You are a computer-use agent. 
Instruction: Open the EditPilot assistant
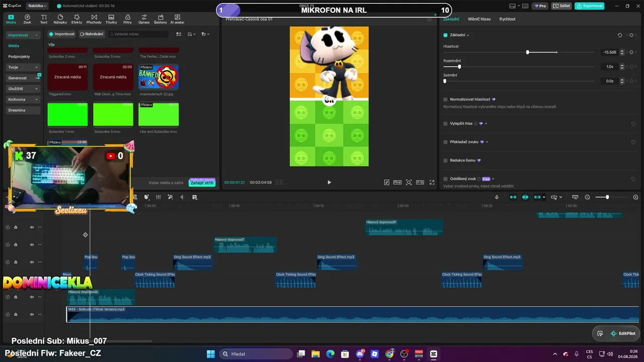[623, 333]
